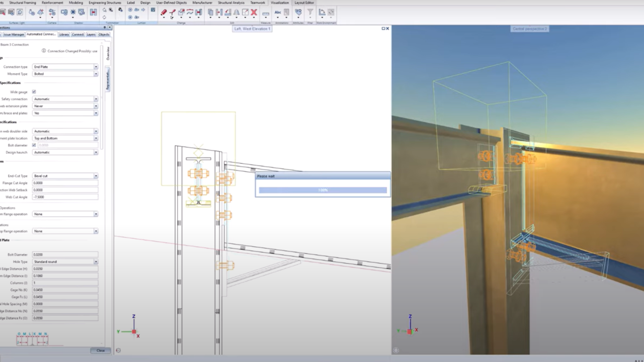The height and width of the screenshot is (362, 644).
Task: Open the Structural Analysis ribbon tab
Action: tap(231, 3)
